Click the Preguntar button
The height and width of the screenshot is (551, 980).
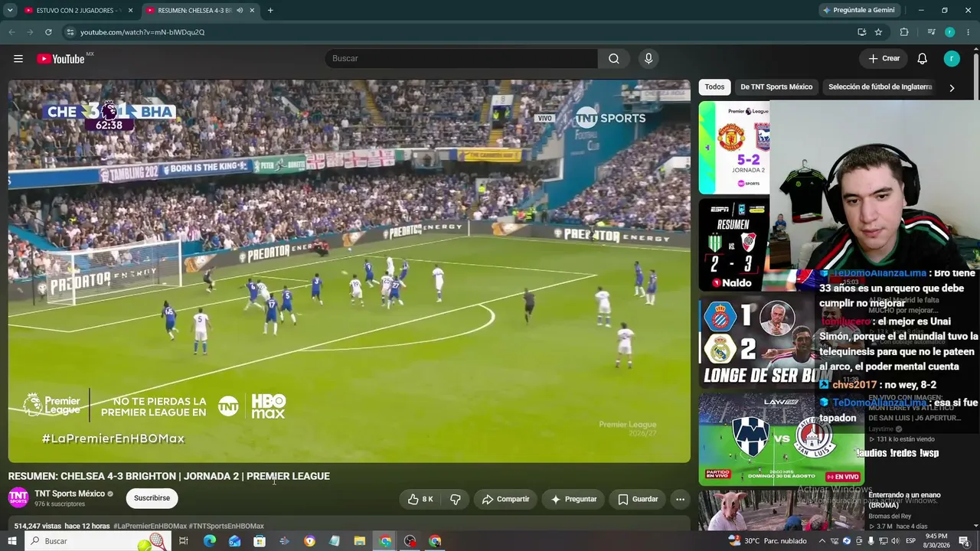(x=573, y=499)
